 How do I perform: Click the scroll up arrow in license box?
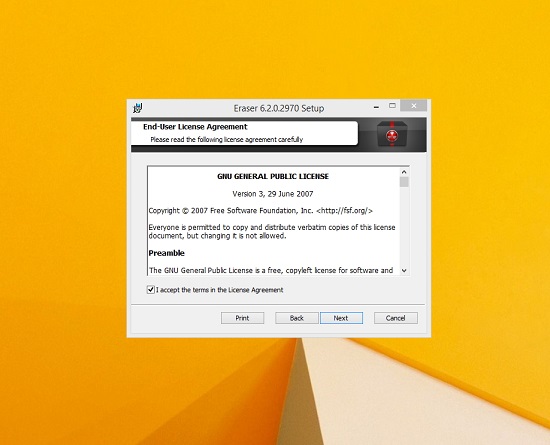pos(404,172)
